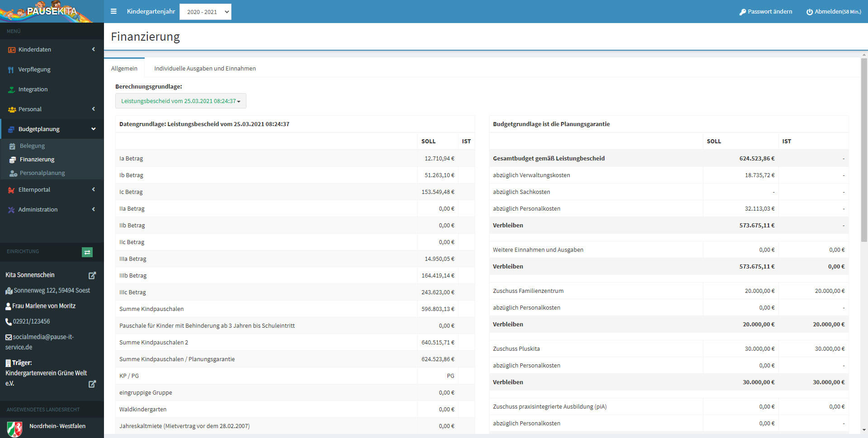This screenshot has height=438, width=868.
Task: Click the vertical page scrollbar
Action: 864,149
